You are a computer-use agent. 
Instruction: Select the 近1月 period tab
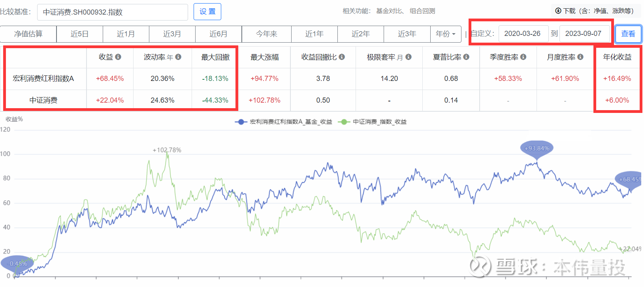pyautogui.click(x=126, y=34)
